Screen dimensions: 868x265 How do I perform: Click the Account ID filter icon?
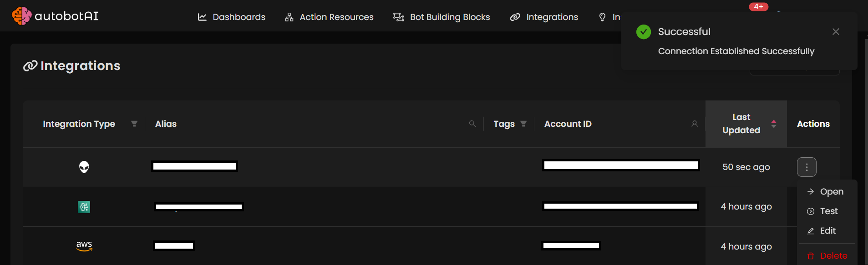click(x=694, y=124)
